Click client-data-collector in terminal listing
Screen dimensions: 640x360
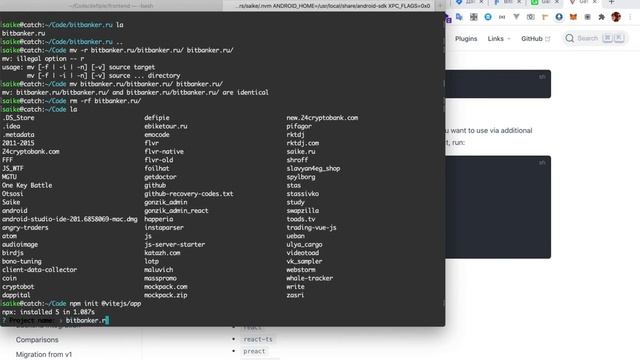tap(40, 270)
